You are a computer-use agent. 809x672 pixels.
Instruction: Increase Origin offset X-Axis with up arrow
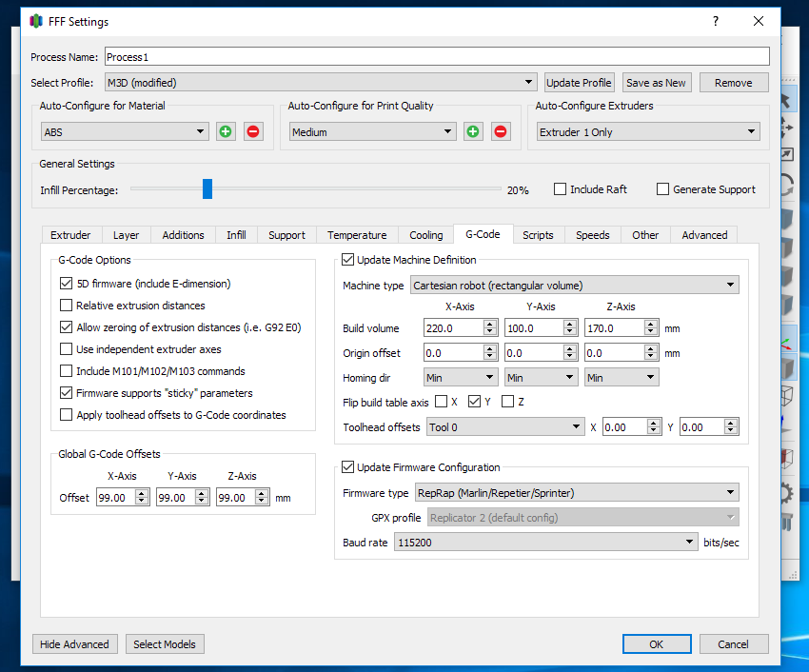[x=490, y=348]
